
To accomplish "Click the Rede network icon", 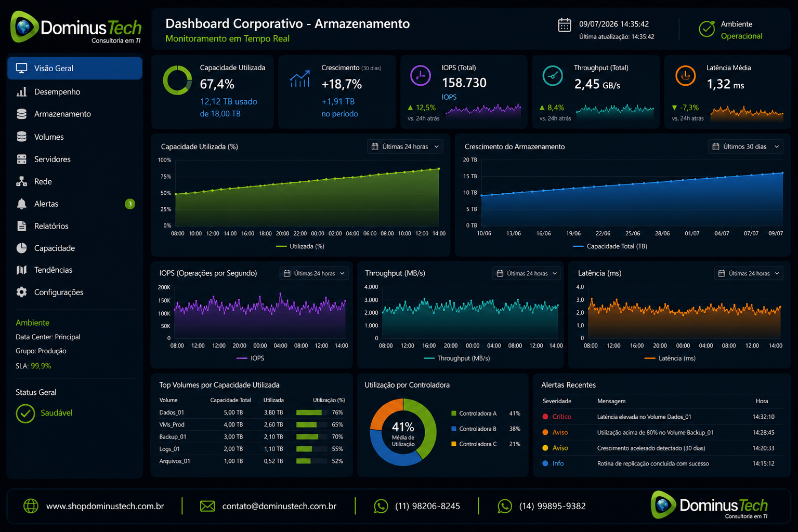I will coord(21,181).
